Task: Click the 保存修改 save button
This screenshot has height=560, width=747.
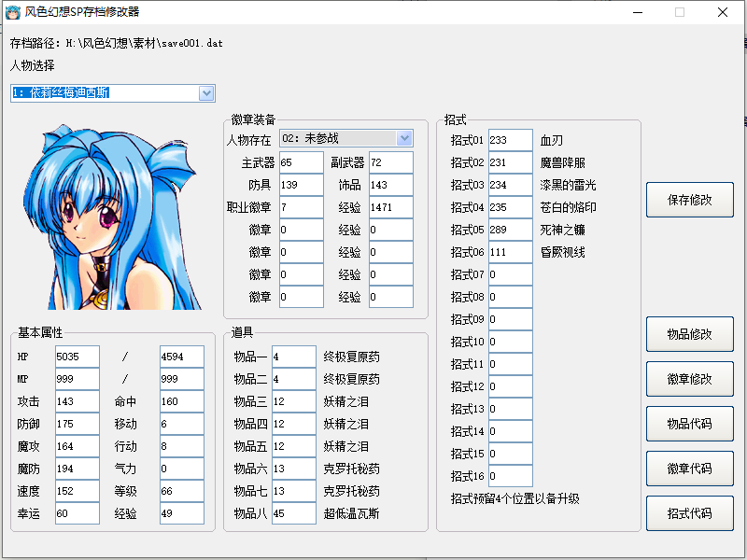Action: (689, 199)
